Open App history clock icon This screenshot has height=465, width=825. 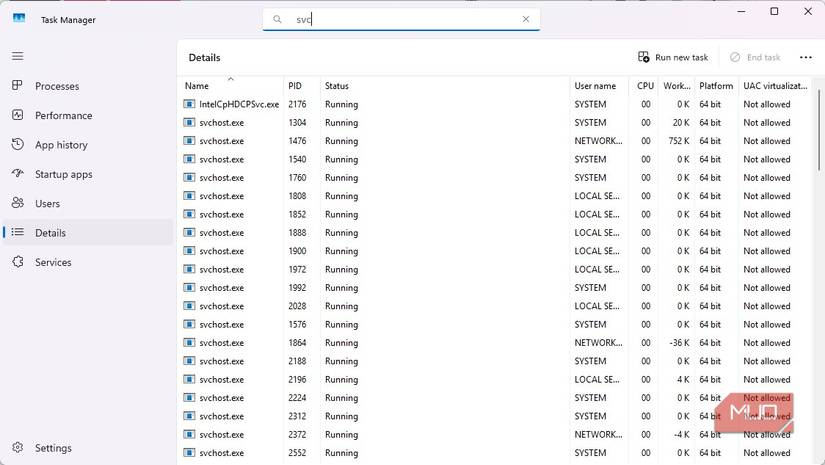tap(17, 144)
